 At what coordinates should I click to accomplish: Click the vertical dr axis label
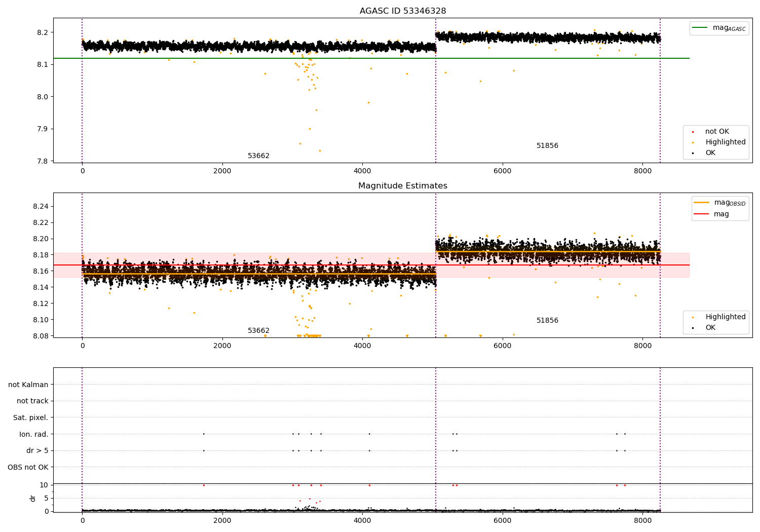tap(33, 498)
